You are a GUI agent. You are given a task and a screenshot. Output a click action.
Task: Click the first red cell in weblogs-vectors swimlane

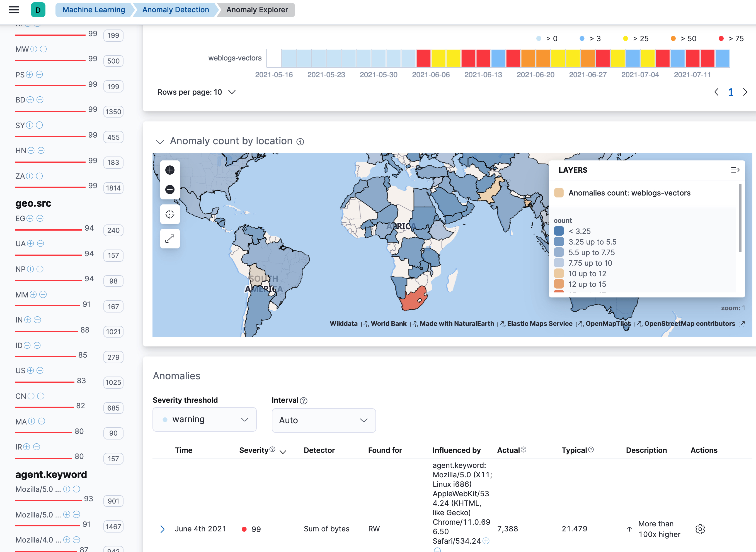423,58
